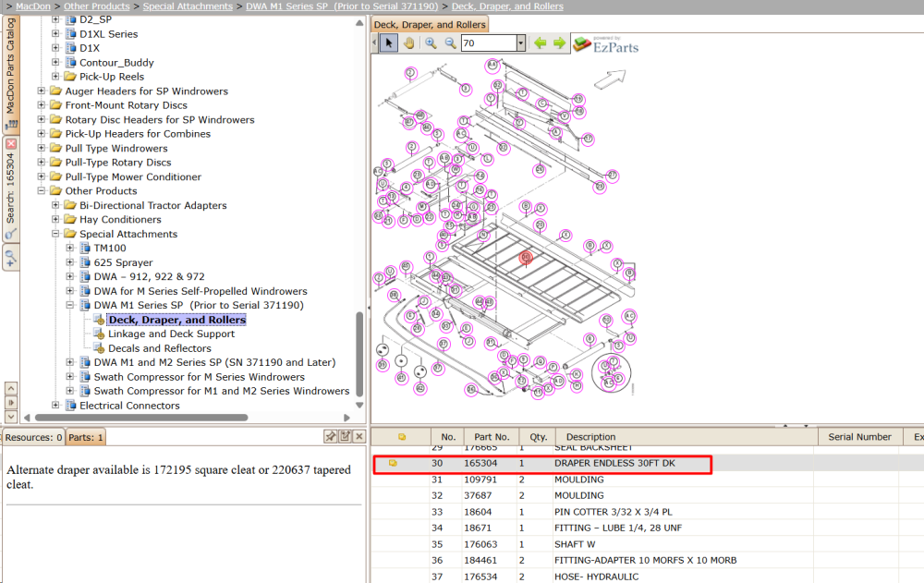The image size is (924, 583).
Task: Expand the 625 Sprayer node
Action: pos(69,262)
